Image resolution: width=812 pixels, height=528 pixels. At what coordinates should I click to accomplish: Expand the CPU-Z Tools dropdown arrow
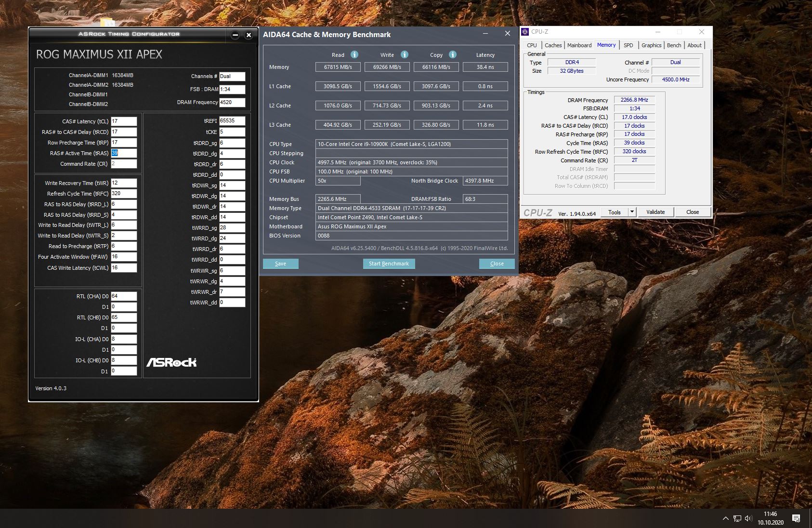click(x=632, y=212)
